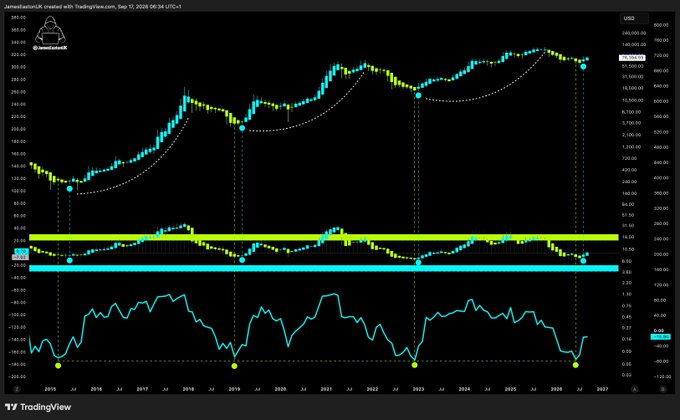Click the 2015 label on time axis
Viewport: 680px width, 420px height.
pyautogui.click(x=50, y=389)
